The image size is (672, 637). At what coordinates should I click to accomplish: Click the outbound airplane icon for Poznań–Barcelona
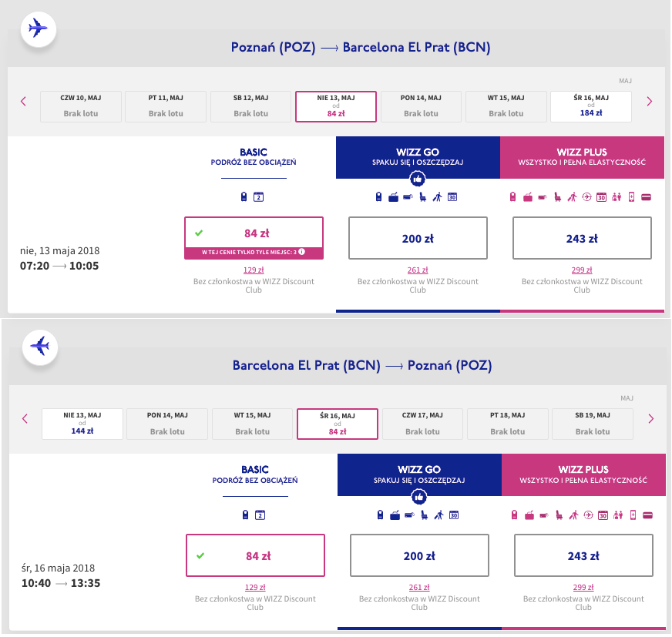pyautogui.click(x=39, y=29)
